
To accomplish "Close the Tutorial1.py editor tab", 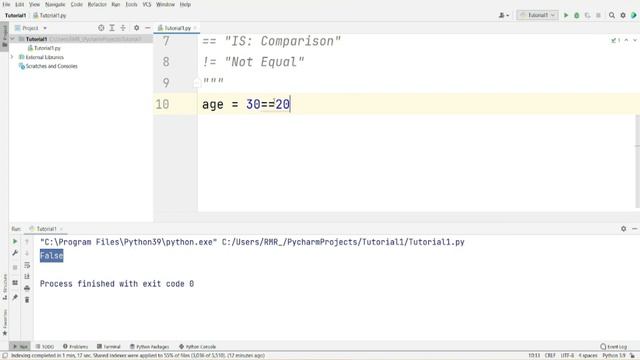I will (195, 28).
